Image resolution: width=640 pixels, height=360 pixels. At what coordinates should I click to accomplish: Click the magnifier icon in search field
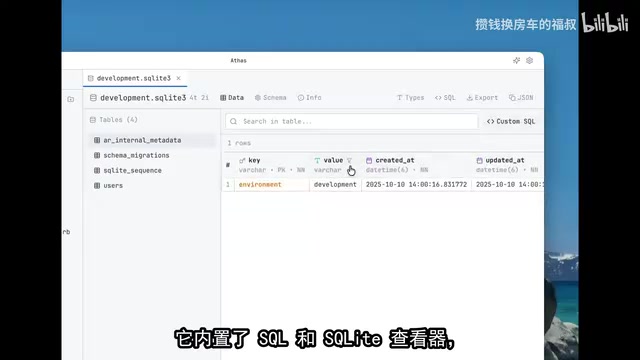click(233, 121)
